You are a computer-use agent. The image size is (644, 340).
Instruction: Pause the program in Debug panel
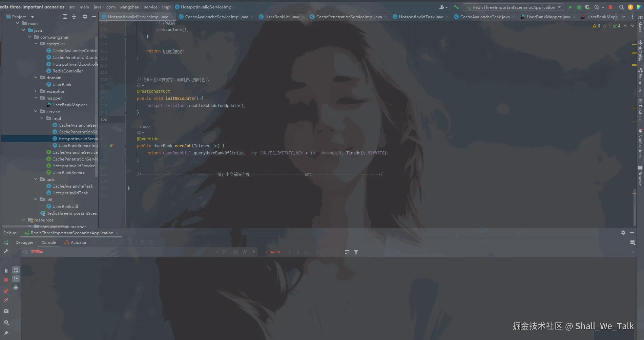coord(6,271)
